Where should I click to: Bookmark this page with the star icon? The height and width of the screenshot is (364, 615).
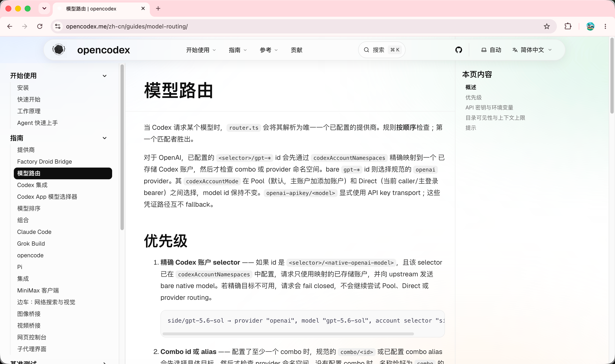547,26
